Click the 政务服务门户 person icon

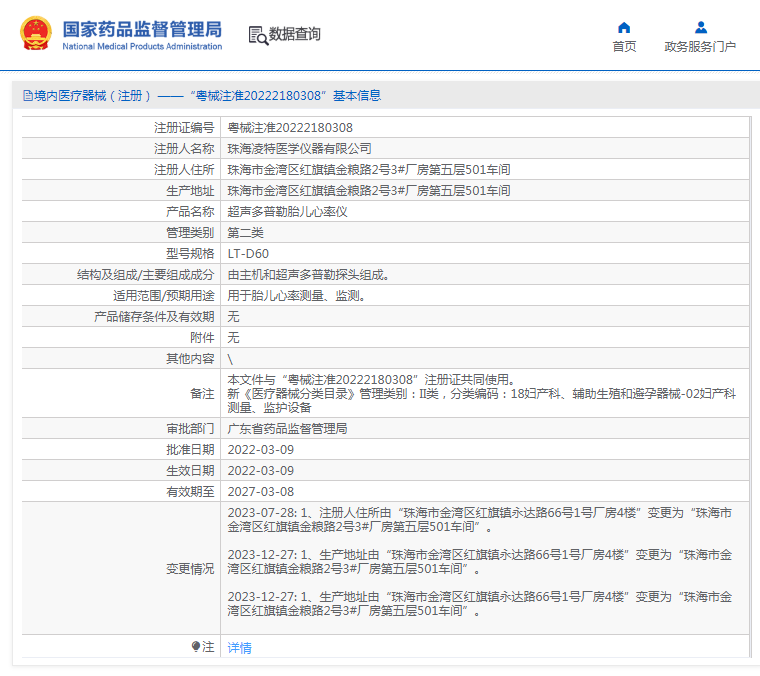click(x=700, y=27)
